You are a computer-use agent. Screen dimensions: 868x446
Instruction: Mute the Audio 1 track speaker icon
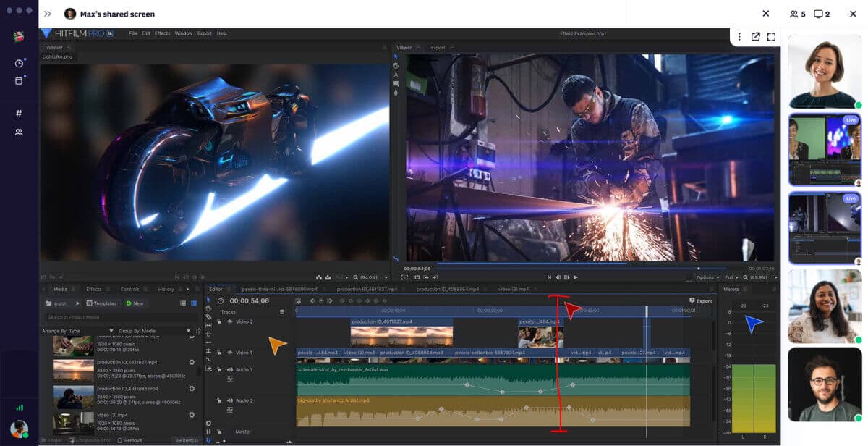[x=229, y=369]
